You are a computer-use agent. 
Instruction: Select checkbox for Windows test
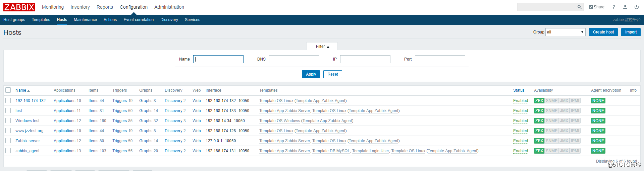(8, 120)
